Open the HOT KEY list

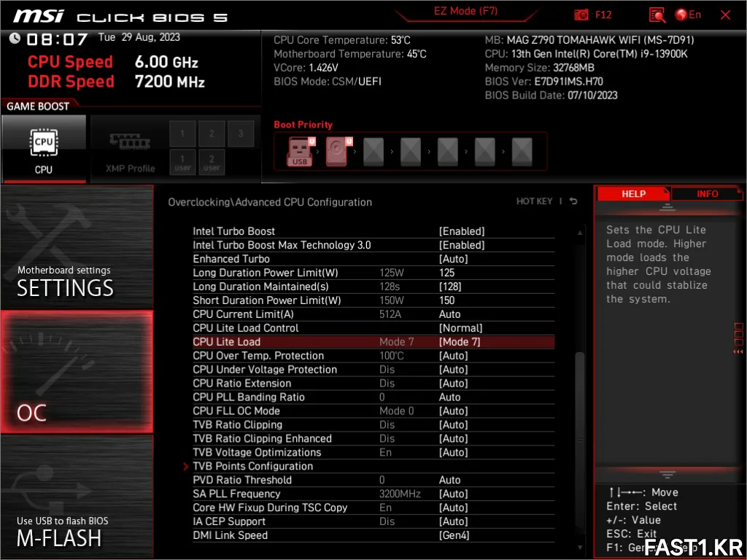point(534,201)
